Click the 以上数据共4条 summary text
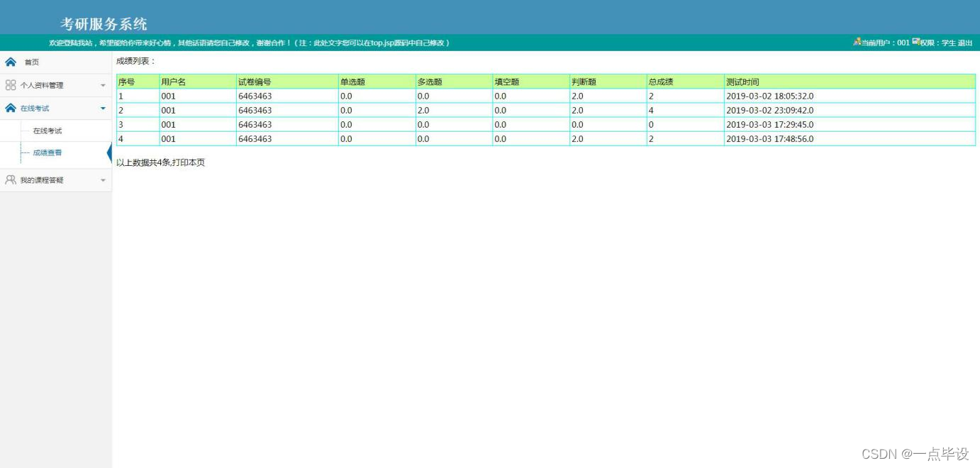The width and height of the screenshot is (980, 468). pos(143,162)
